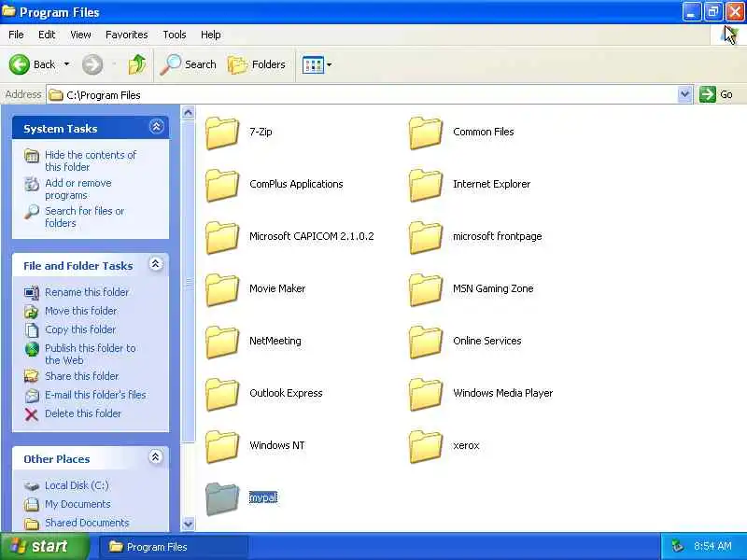747x560 pixels.
Task: Select the Internet Explorer folder icon
Action: (426, 185)
